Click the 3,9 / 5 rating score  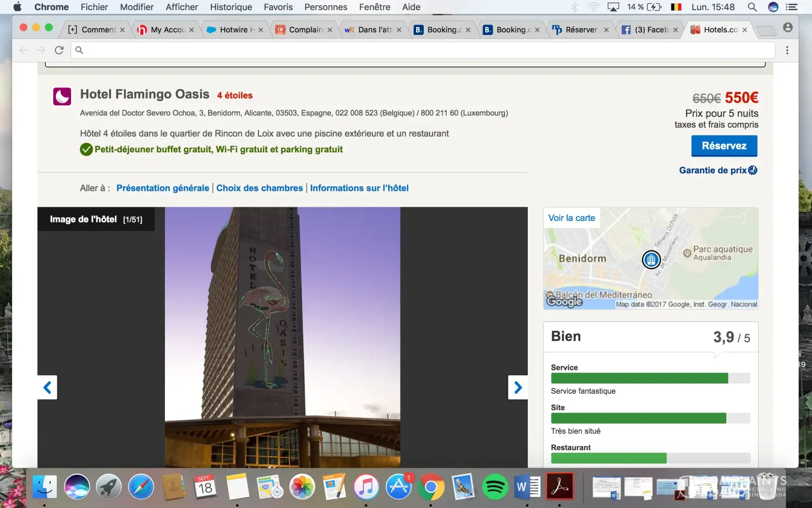pyautogui.click(x=731, y=337)
